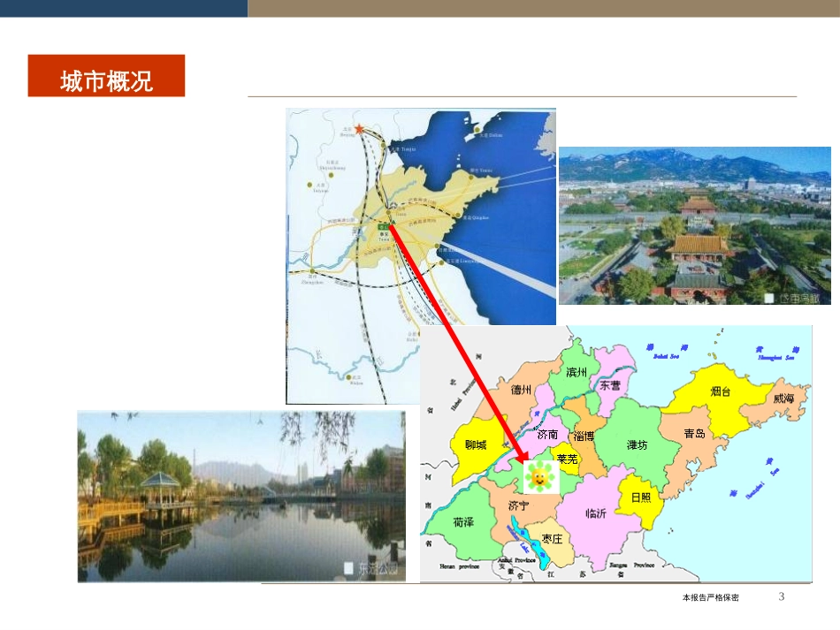Click the smiling sunflower icon on the map
The height and width of the screenshot is (630, 840).
click(x=536, y=477)
